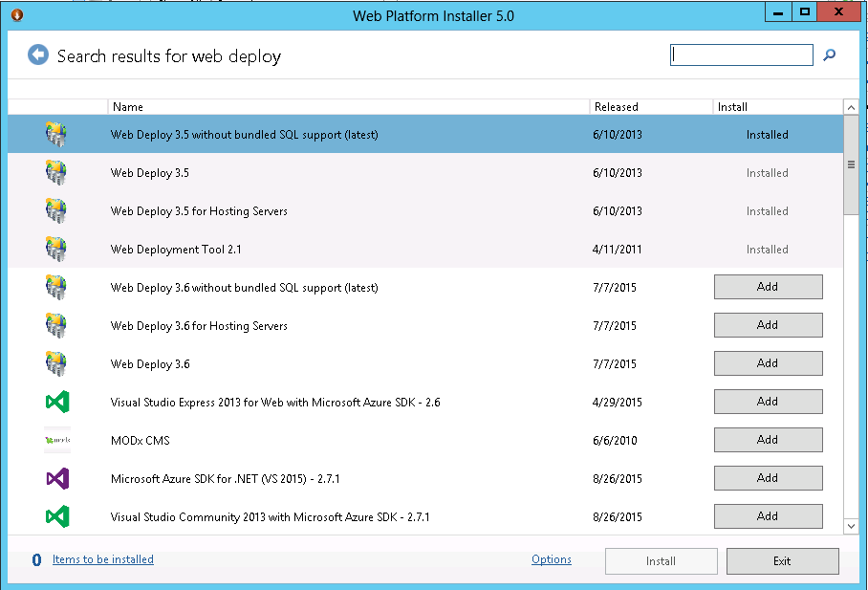The width and height of the screenshot is (868, 590).
Task: Click the Web Deploy 3.6 for Hosting Servers icon
Action: tap(55, 325)
